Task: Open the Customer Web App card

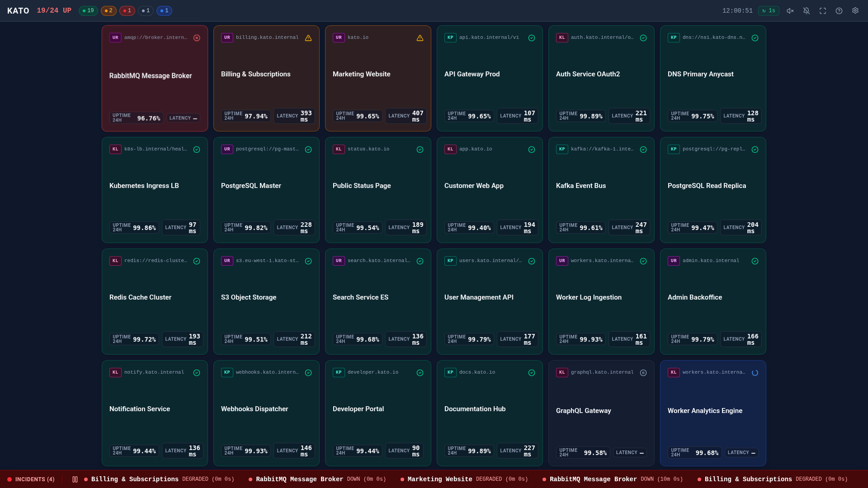Action: tap(490, 190)
